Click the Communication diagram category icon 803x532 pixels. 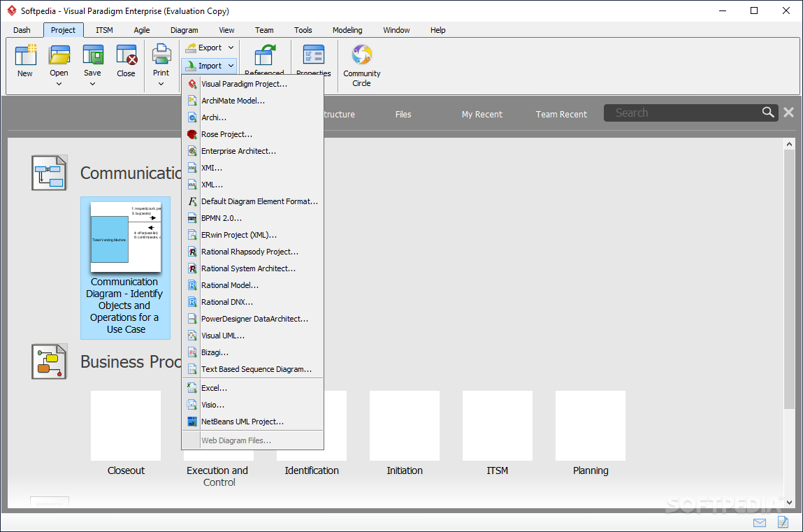point(49,173)
